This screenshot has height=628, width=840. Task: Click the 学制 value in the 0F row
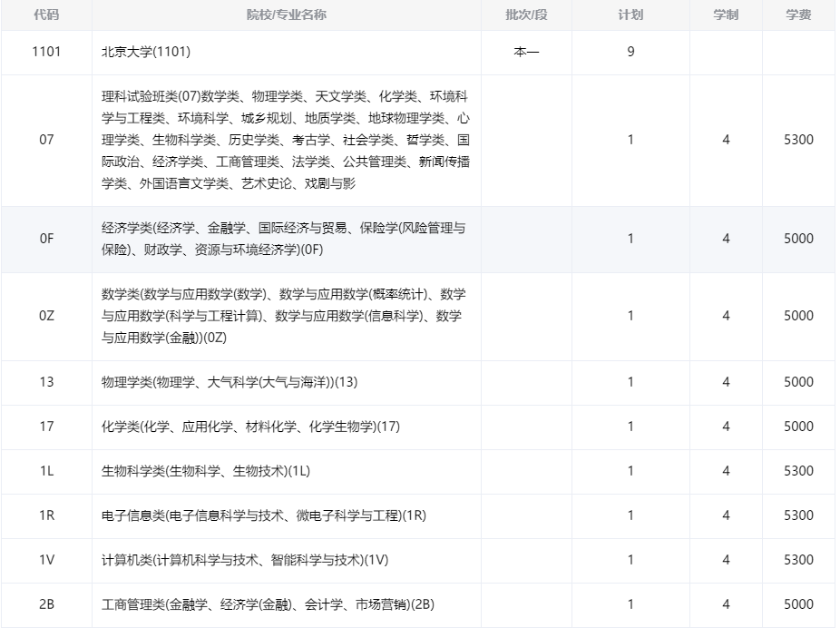click(726, 239)
